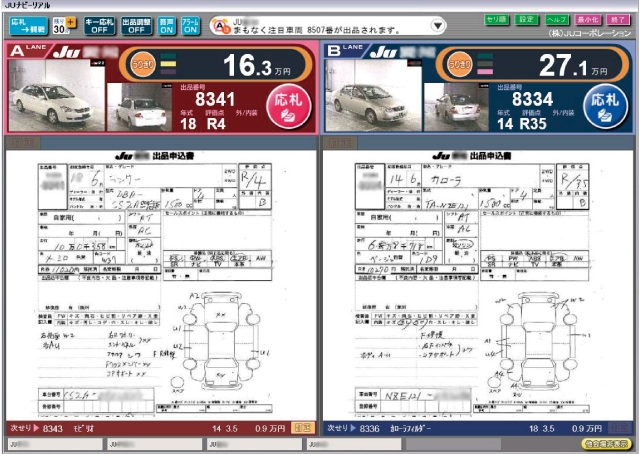Image resolution: width=640 pixels, height=454 pixels.
Task: Click the JU logo in A lane header
Action: coord(67,52)
